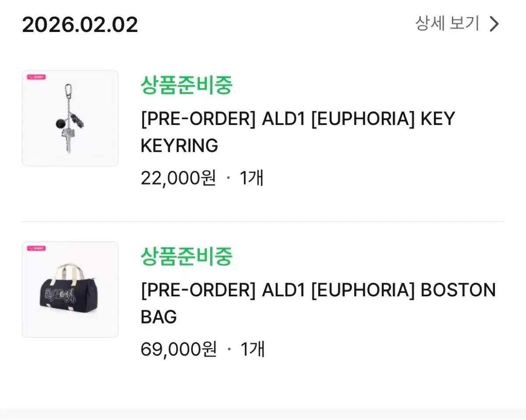This screenshot has width=526, height=420.
Task: Click the pink EVENT badge on bag image
Action: 36,248
